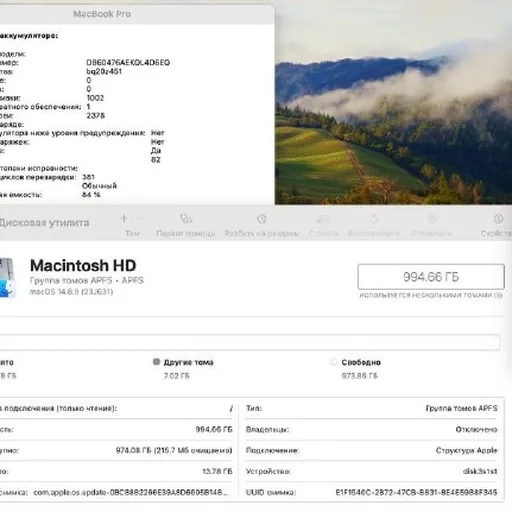Select the value 2378 in battery info

pyautogui.click(x=96, y=116)
